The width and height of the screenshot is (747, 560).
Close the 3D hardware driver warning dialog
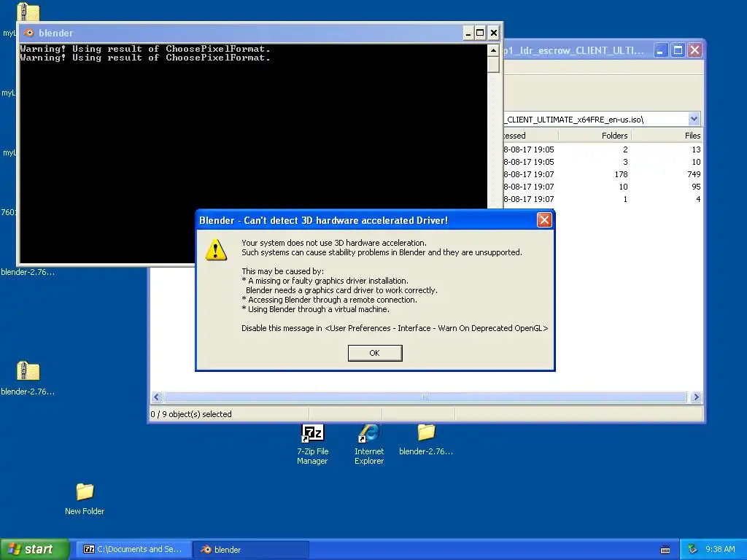tap(544, 219)
